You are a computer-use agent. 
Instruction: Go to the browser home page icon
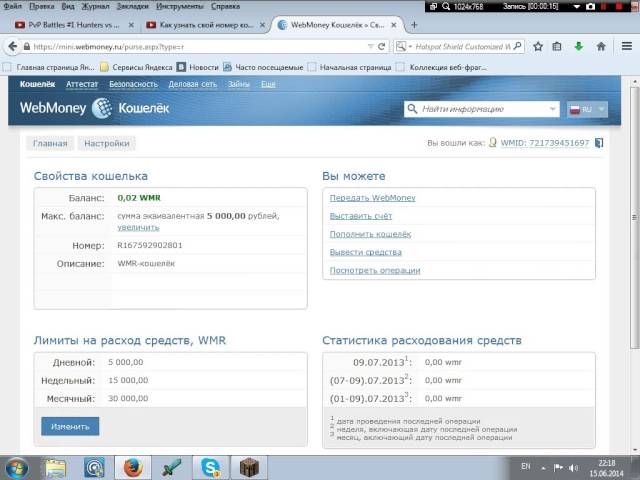[x=601, y=47]
